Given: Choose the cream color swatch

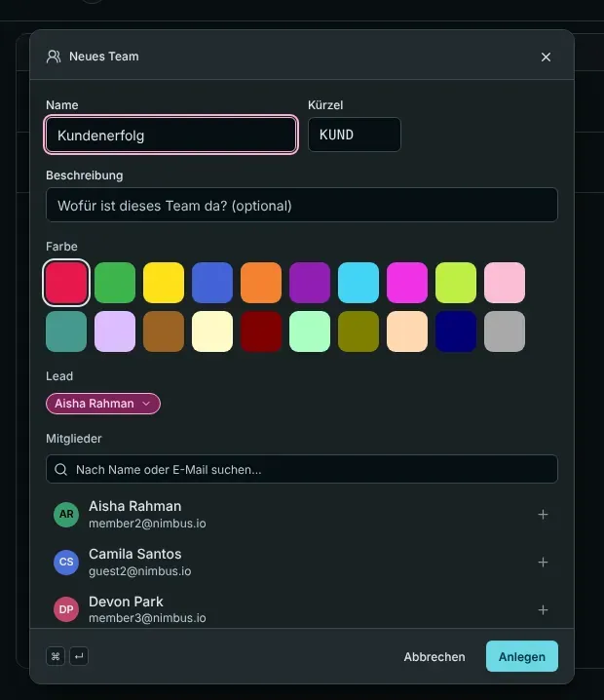Looking at the screenshot, I should [212, 331].
